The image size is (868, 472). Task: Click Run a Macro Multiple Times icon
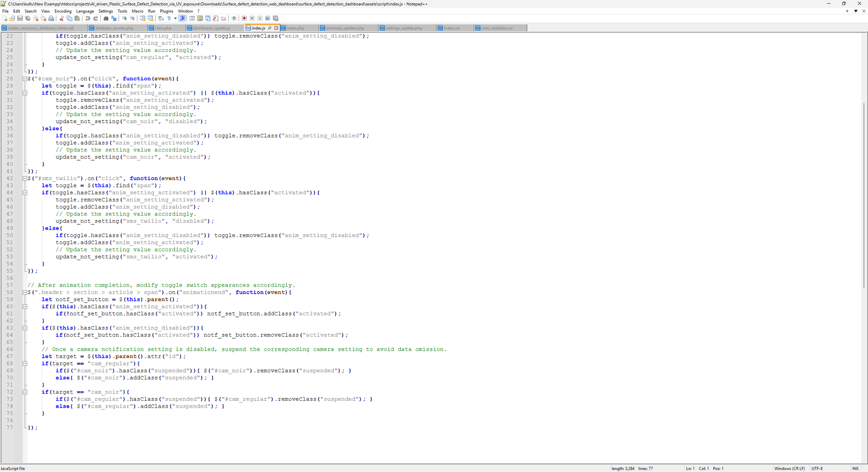point(268,18)
